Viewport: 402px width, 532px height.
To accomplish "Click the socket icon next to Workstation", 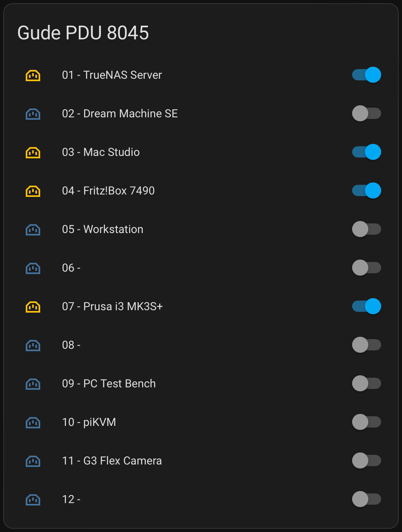I will [x=33, y=229].
